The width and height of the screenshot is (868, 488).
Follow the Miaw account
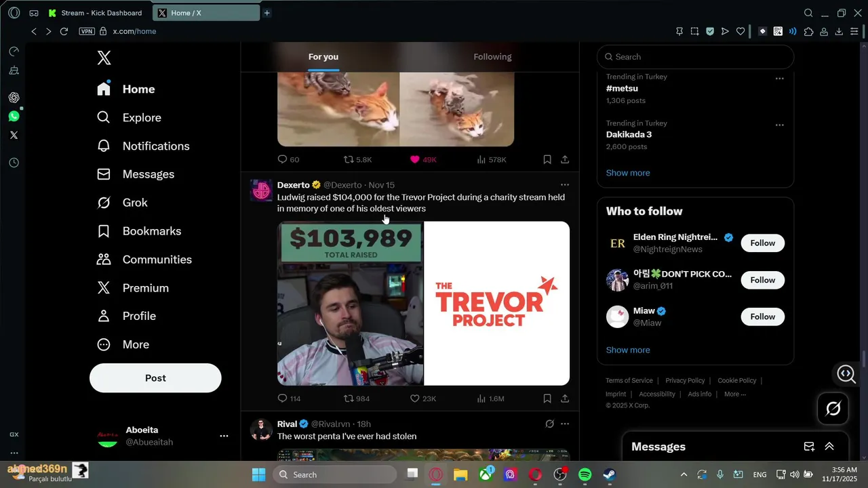pyautogui.click(x=763, y=317)
